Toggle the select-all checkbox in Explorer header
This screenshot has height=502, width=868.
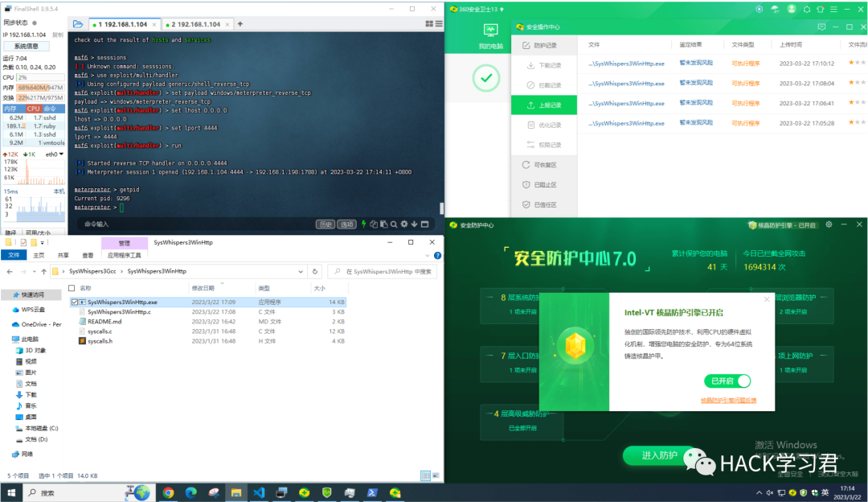72,288
